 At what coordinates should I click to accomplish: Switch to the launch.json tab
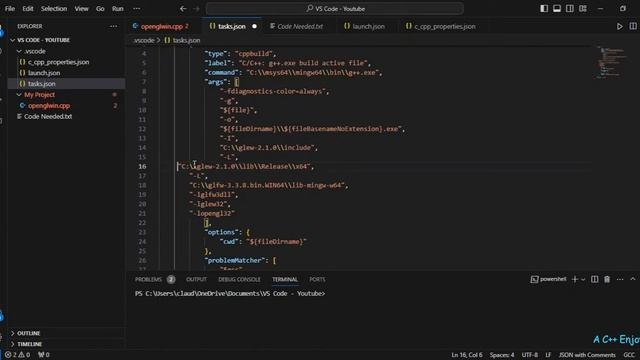[x=368, y=26]
